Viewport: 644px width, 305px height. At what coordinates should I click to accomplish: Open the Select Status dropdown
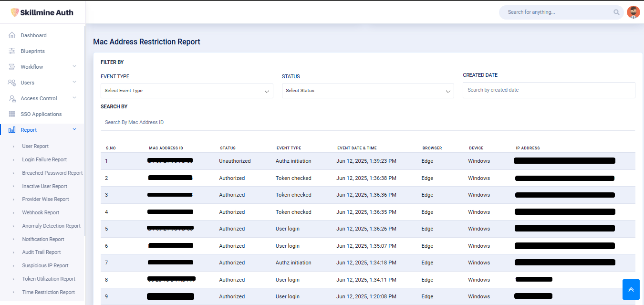click(x=367, y=91)
